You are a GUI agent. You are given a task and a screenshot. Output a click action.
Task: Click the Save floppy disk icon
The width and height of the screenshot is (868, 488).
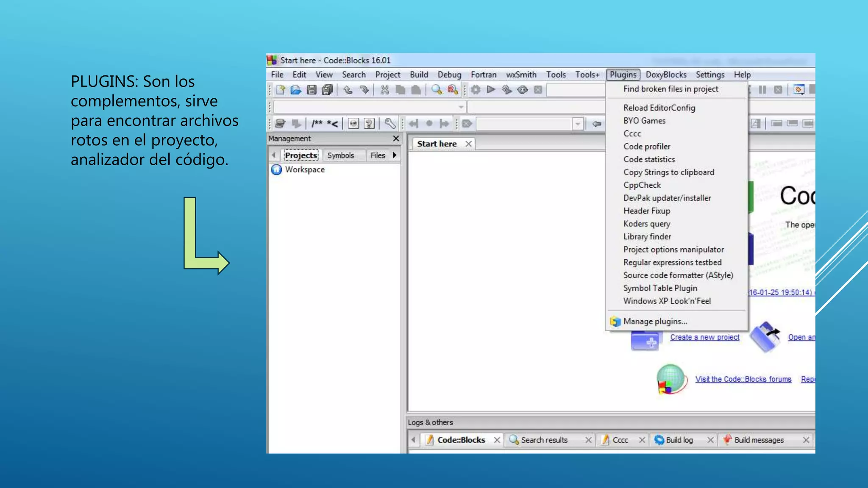312,89
